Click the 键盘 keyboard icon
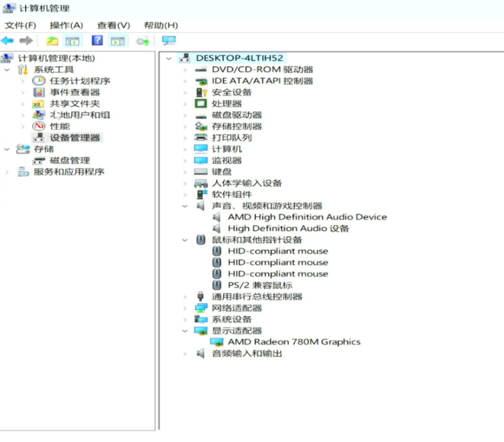 [201, 172]
